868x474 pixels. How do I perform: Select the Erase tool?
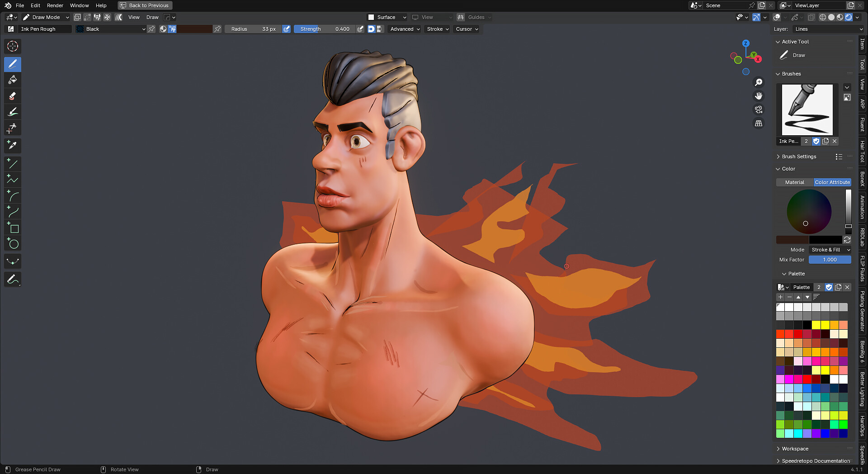13,96
